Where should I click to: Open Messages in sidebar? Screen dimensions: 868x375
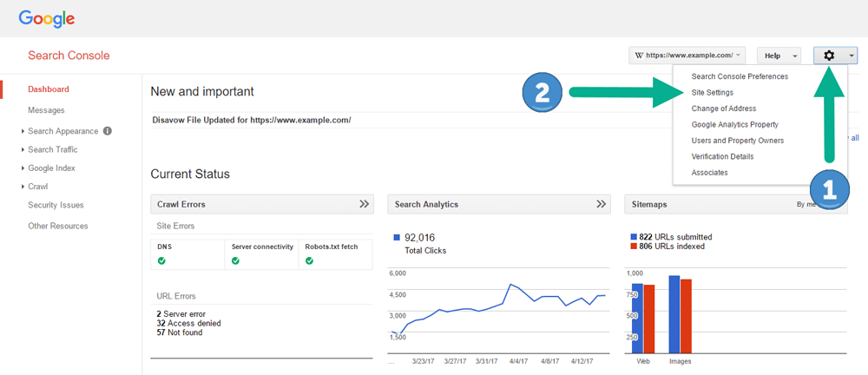click(47, 110)
